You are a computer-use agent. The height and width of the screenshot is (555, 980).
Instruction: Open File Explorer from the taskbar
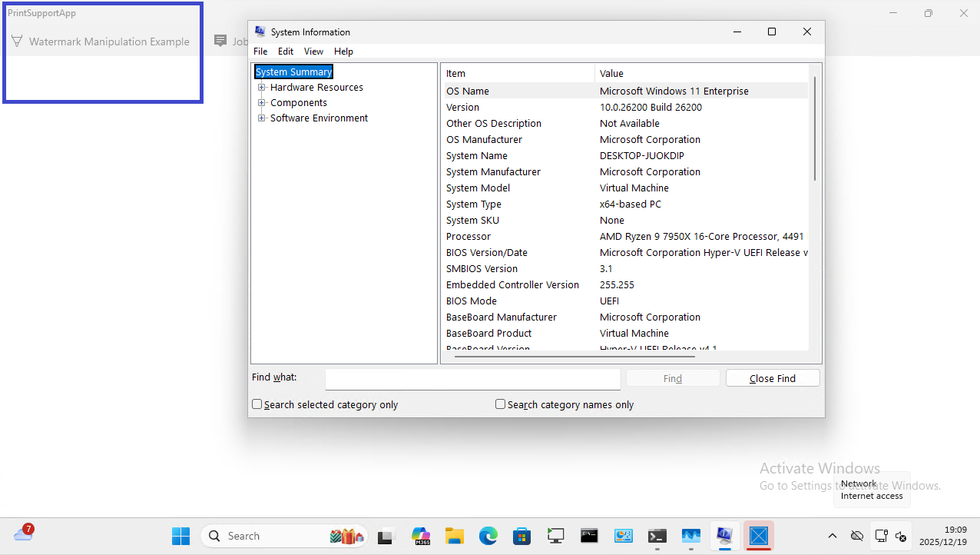(455, 536)
